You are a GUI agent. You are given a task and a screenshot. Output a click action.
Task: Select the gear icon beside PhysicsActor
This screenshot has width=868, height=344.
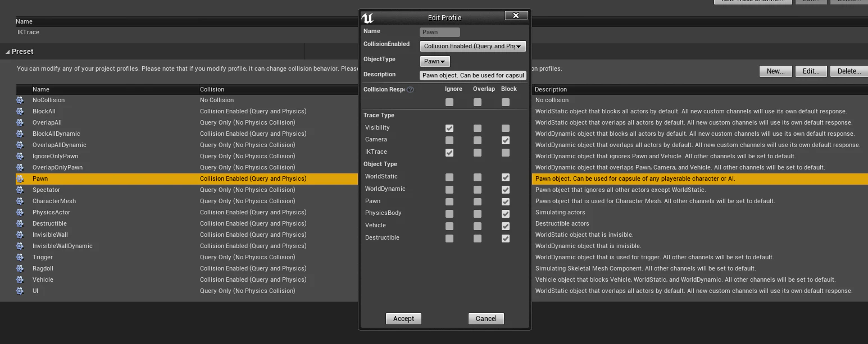point(20,212)
